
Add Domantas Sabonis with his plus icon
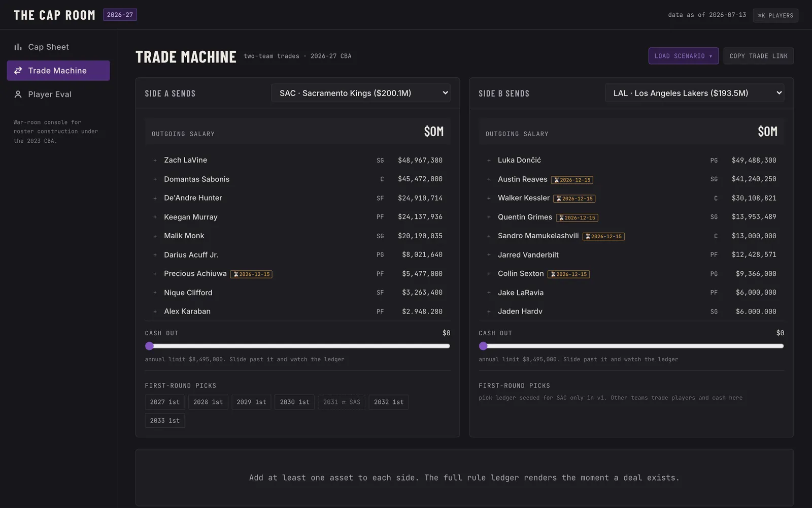[155, 179]
